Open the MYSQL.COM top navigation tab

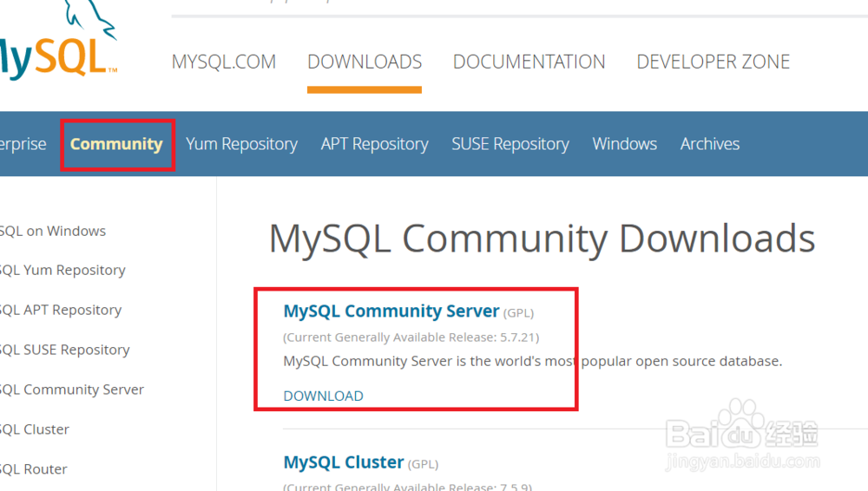point(224,62)
